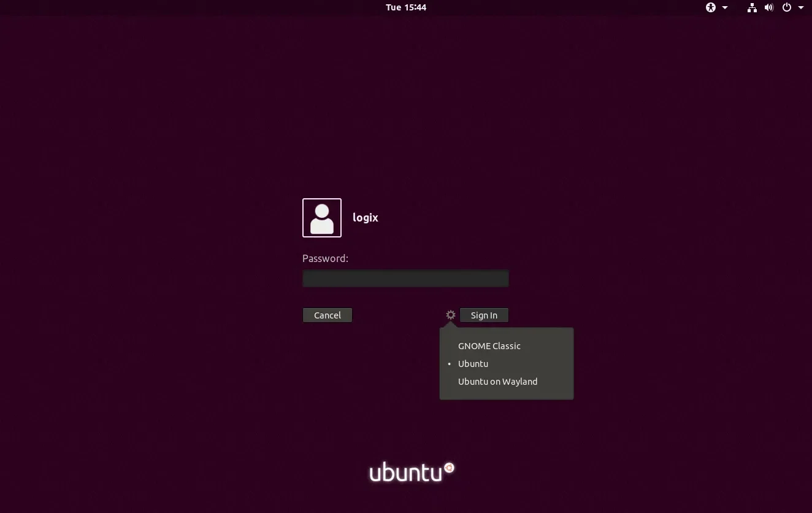
Task: Click the logix username text
Action: (x=366, y=218)
